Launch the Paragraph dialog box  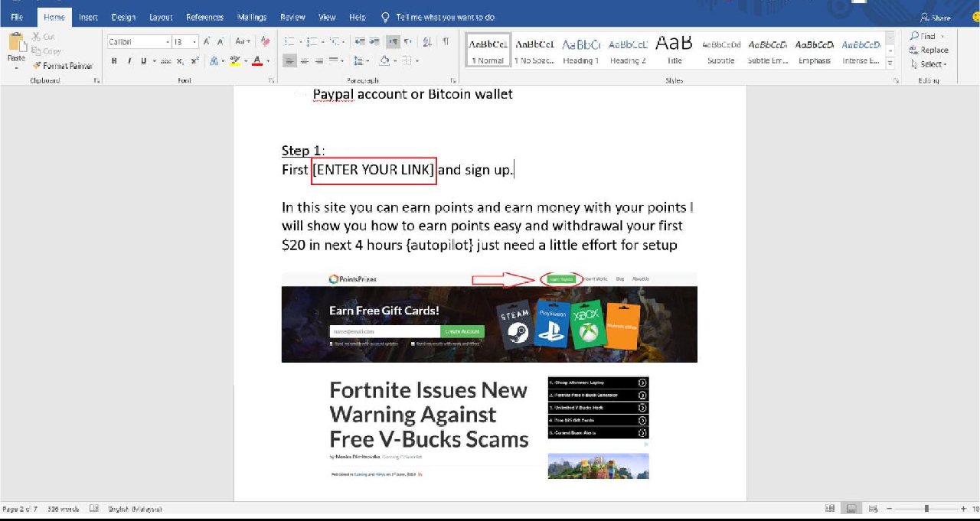point(452,80)
